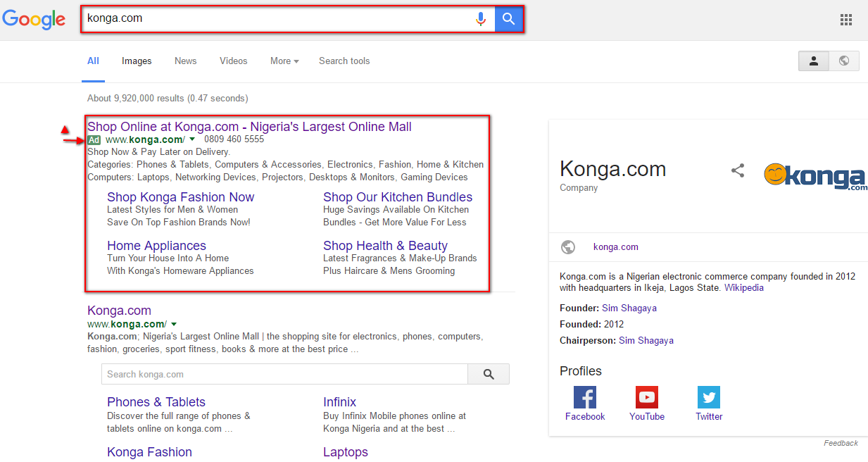Viewport: 868px width, 462px height.
Task: Switch to private results person toggle
Action: 814,61
